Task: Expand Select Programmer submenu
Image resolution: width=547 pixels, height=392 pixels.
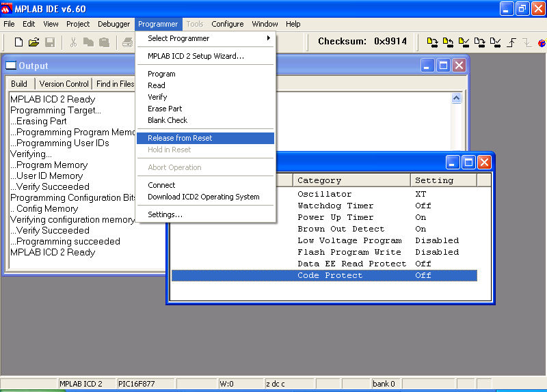Action: coord(206,38)
